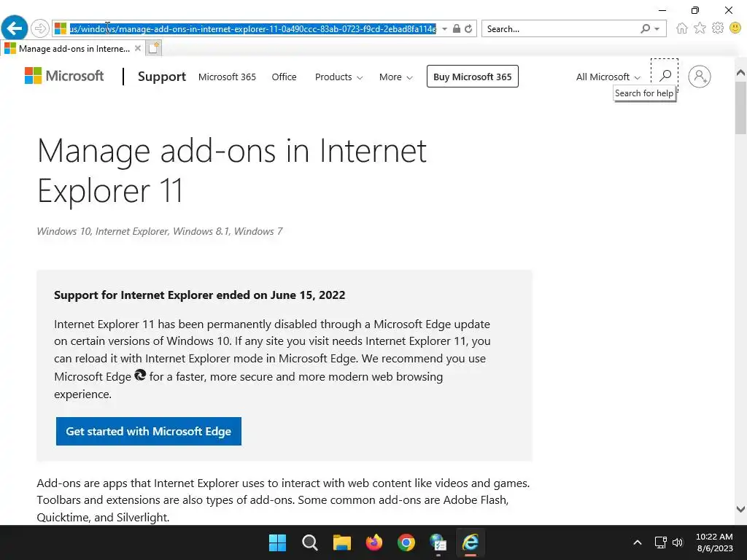The width and height of the screenshot is (747, 560).
Task: Refresh the page with the reload icon
Action: coord(469,28)
